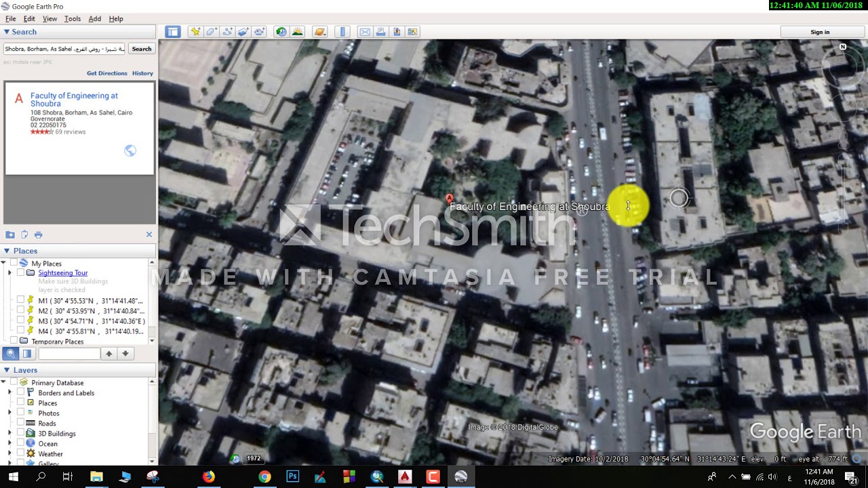This screenshot has width=868, height=488.
Task: Click the print icon below search results
Action: pyautogui.click(x=39, y=235)
